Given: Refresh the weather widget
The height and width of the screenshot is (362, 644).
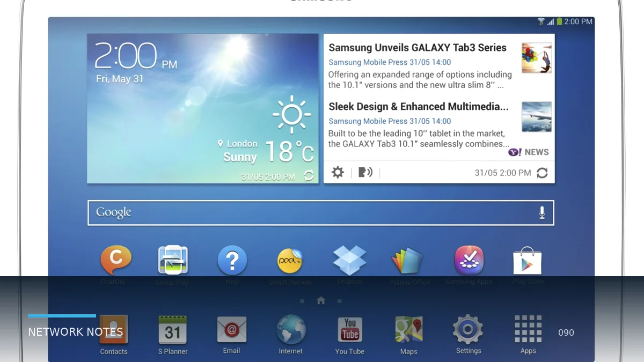Looking at the screenshot, I should coord(309,175).
